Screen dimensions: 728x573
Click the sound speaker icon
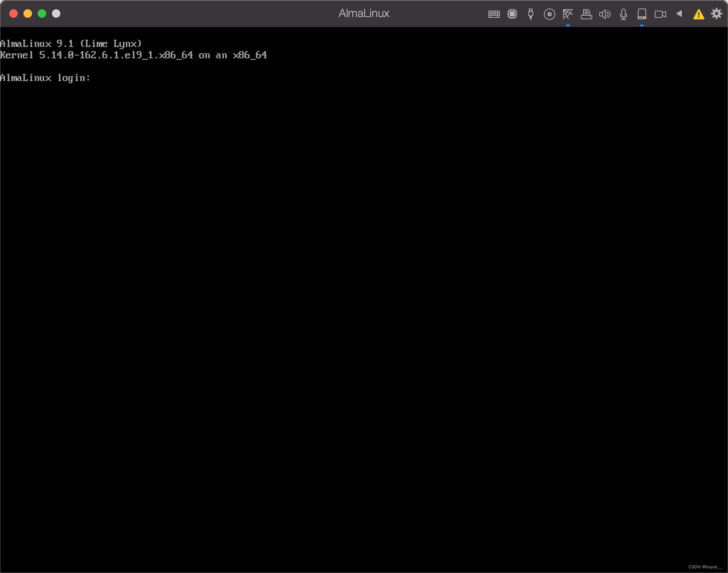pyautogui.click(x=605, y=14)
